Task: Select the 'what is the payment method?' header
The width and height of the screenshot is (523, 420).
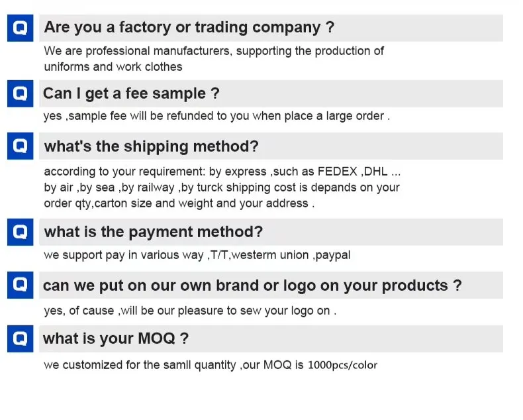Action: (x=153, y=233)
